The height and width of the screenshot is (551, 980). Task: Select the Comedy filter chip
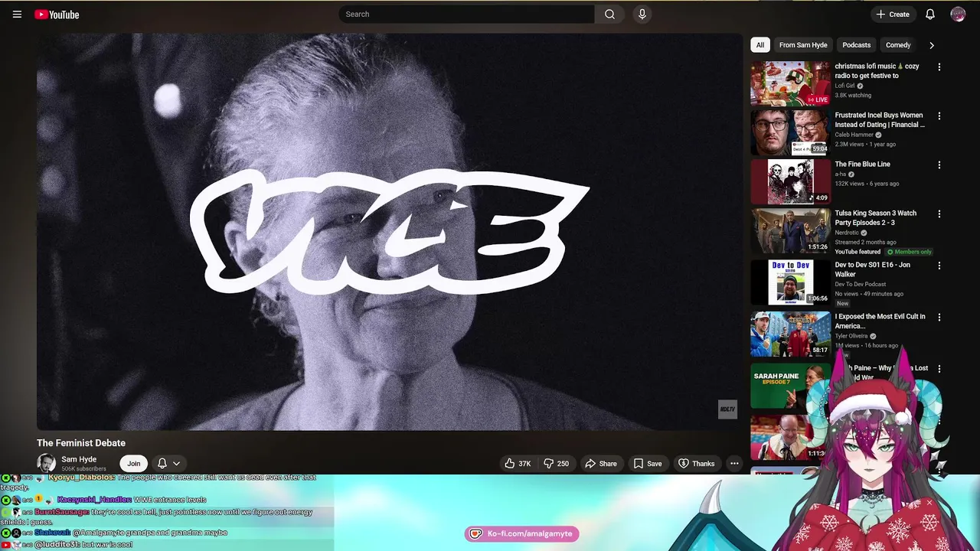898,45
